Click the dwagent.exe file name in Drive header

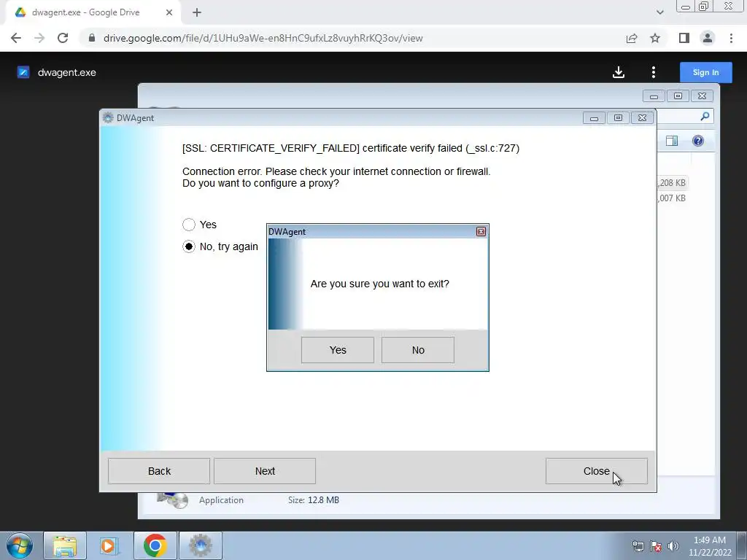pyautogui.click(x=66, y=72)
